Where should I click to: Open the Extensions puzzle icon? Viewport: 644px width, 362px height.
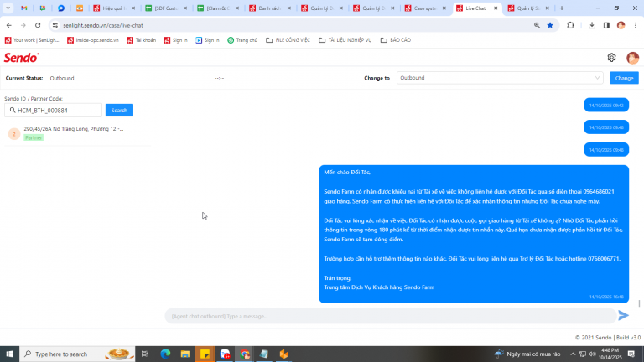coord(570,25)
